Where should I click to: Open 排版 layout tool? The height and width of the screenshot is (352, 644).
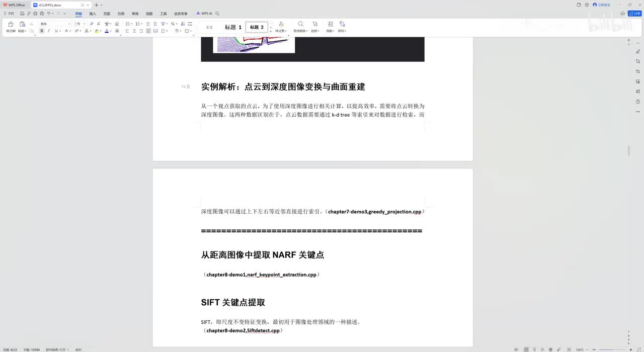tap(330, 27)
